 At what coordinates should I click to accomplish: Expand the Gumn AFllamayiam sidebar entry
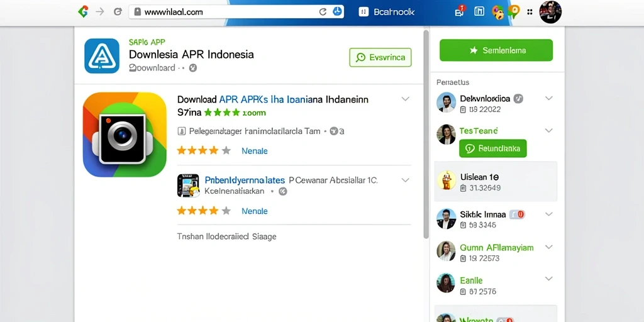[548, 247]
